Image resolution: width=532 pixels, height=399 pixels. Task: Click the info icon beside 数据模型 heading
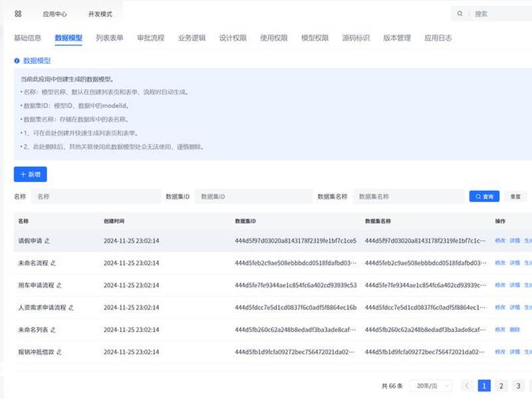[x=17, y=61]
